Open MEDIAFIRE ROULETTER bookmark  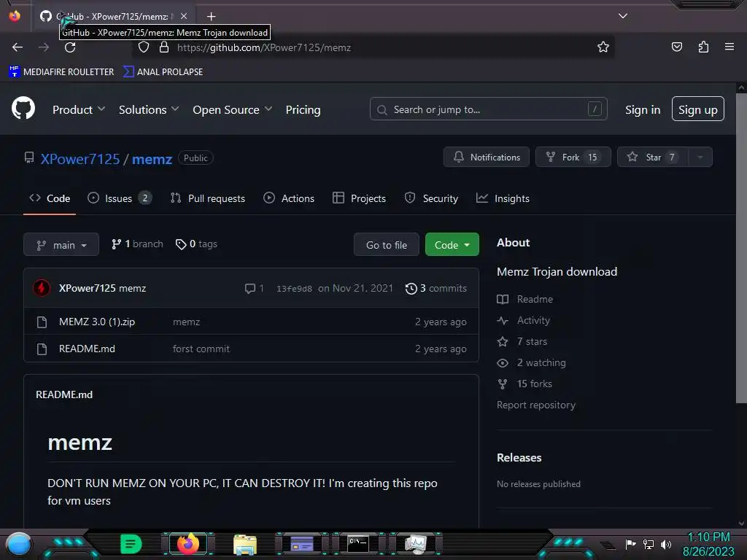(x=61, y=72)
